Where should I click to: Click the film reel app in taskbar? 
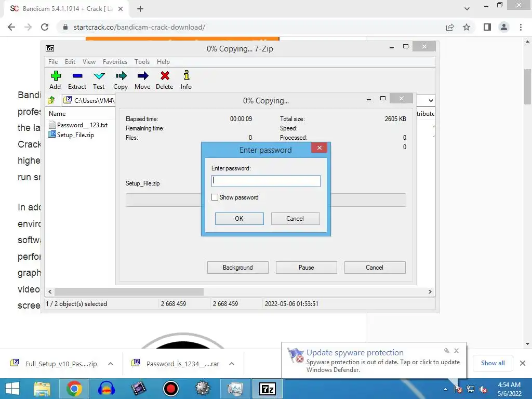(138, 389)
